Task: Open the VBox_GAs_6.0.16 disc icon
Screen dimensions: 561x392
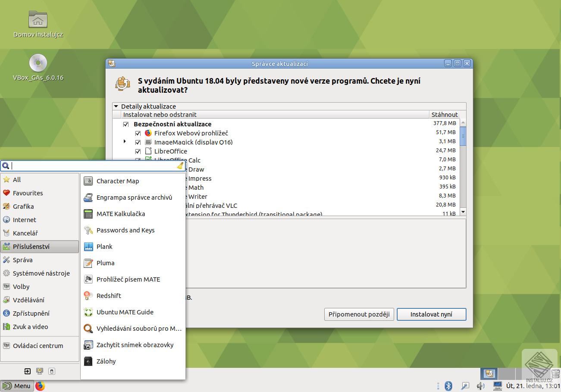Action: point(38,68)
